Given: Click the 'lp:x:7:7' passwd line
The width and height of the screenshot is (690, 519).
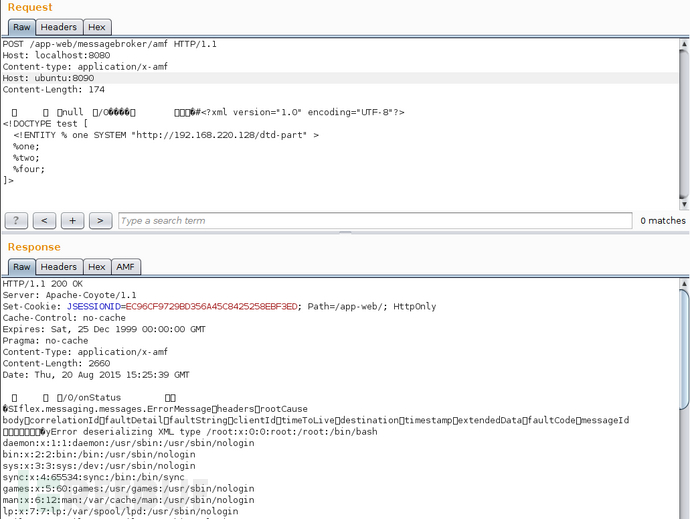Looking at the screenshot, I should tap(121, 512).
